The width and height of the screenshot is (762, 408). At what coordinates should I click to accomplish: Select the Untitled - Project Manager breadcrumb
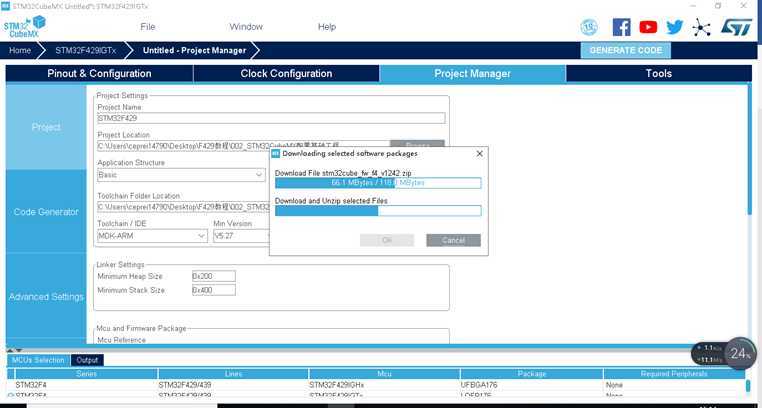coord(194,51)
